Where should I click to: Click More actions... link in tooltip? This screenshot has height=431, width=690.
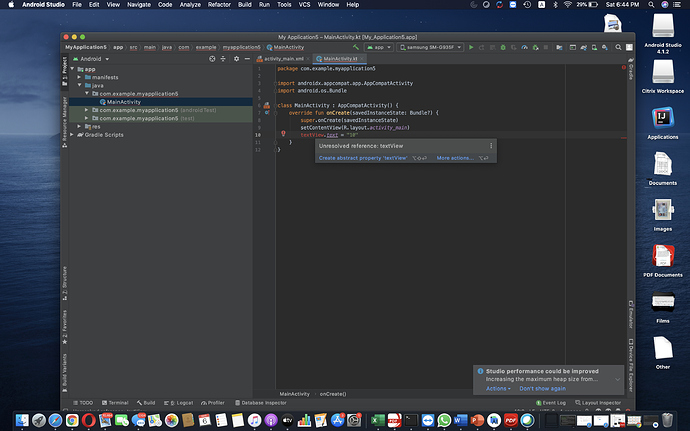point(455,158)
